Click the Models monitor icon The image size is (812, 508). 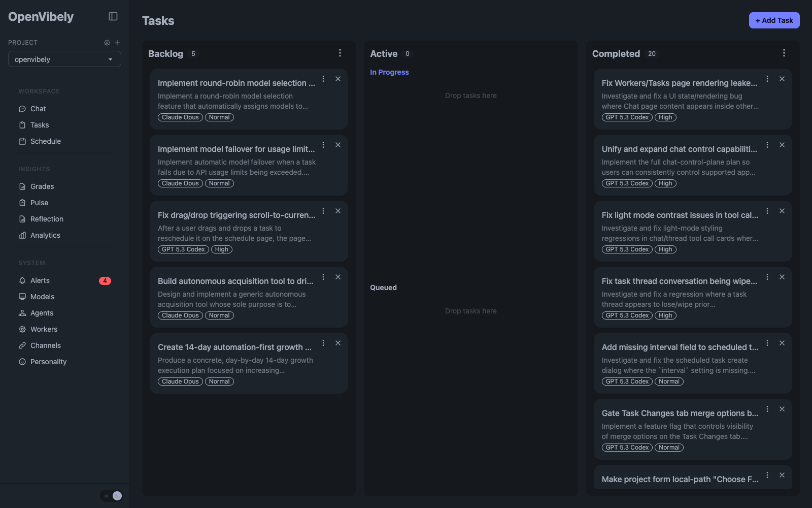pyautogui.click(x=22, y=297)
